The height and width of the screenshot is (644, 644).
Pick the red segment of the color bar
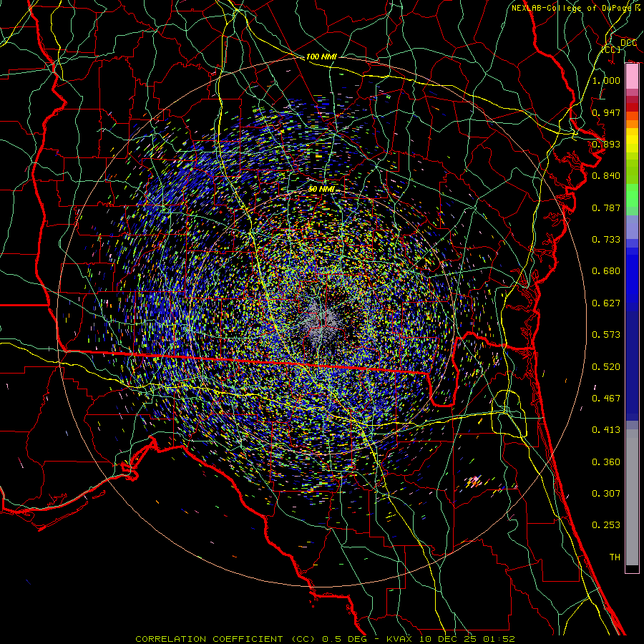point(632,107)
